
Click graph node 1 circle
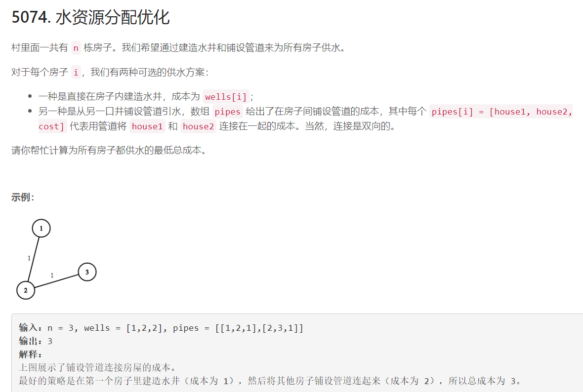pyautogui.click(x=42, y=228)
